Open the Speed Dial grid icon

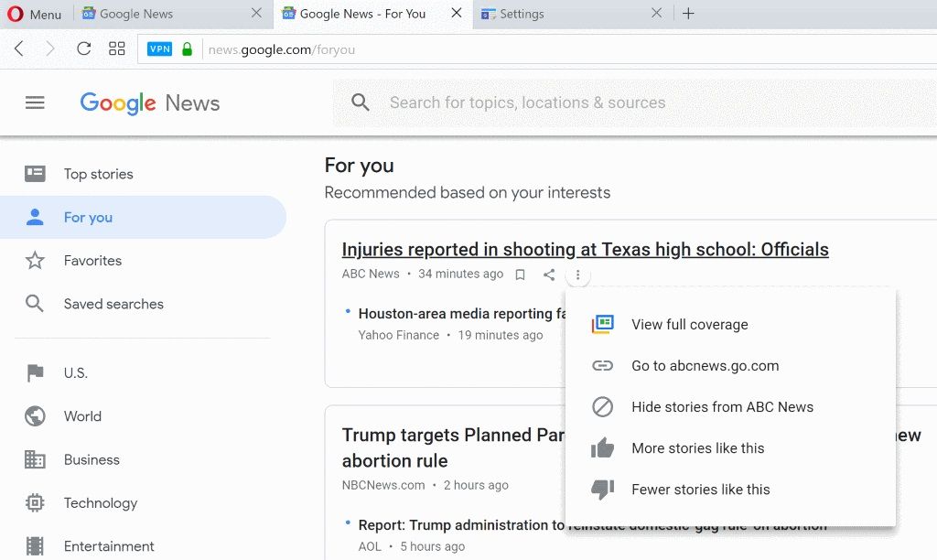point(117,49)
